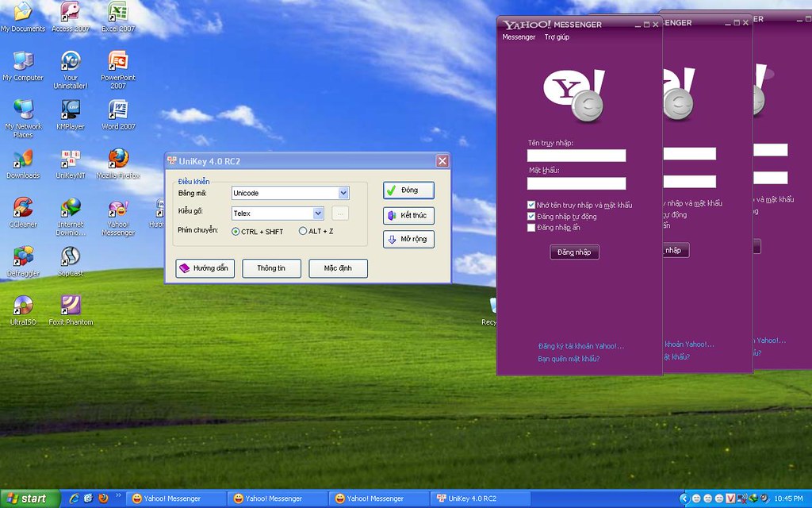The height and width of the screenshot is (508, 812).
Task: Click the taskbar clock showing 10:45 PM
Action: [x=788, y=498]
